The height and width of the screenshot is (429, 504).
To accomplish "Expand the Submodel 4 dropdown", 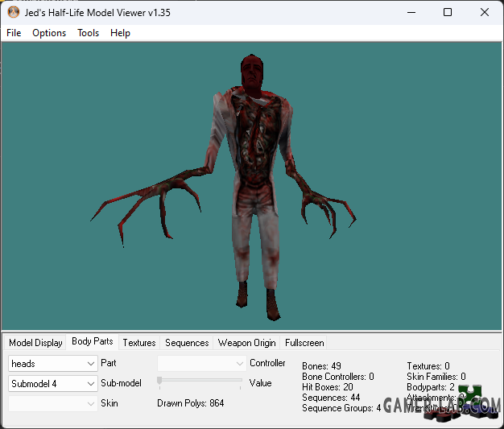I will (x=52, y=383).
